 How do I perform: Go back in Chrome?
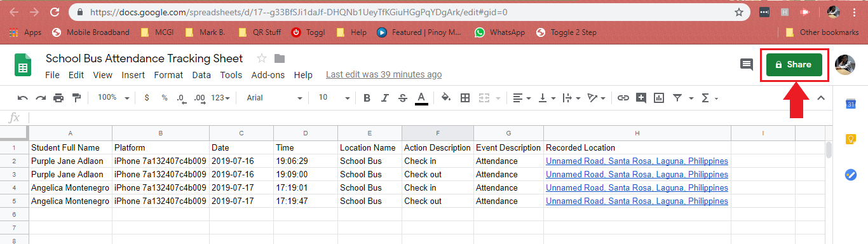coord(15,12)
